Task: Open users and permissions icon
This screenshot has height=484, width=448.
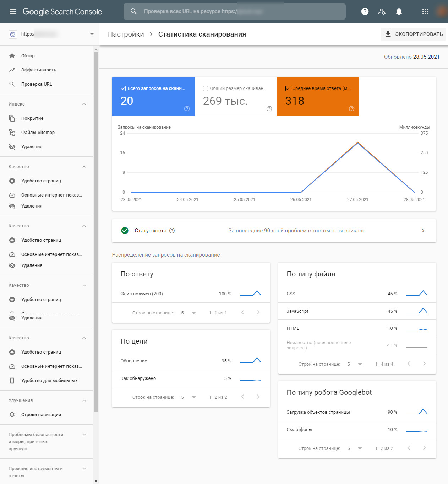Action: [x=382, y=11]
